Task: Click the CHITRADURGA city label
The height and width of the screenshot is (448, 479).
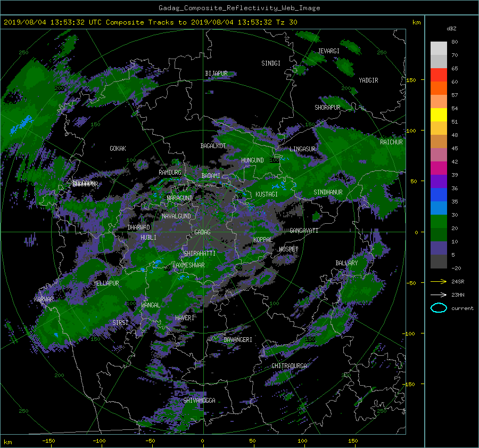Action: [x=289, y=366]
